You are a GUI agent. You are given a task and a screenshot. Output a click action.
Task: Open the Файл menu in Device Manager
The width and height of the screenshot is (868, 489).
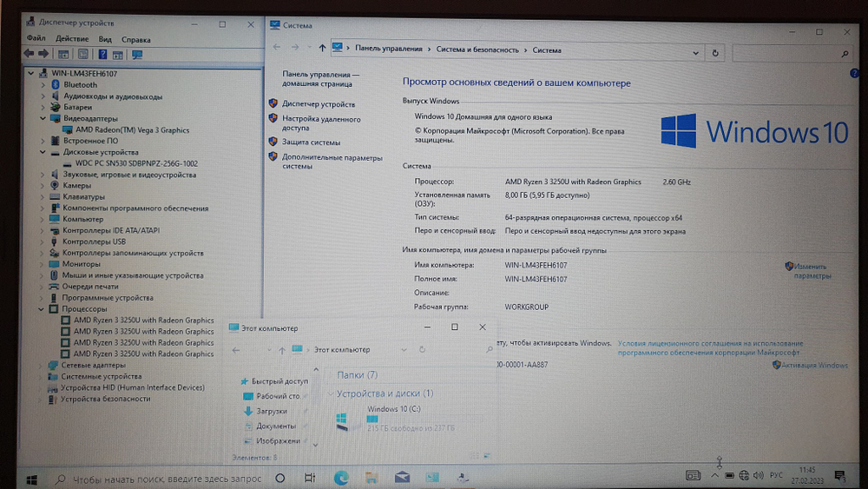pyautogui.click(x=36, y=39)
